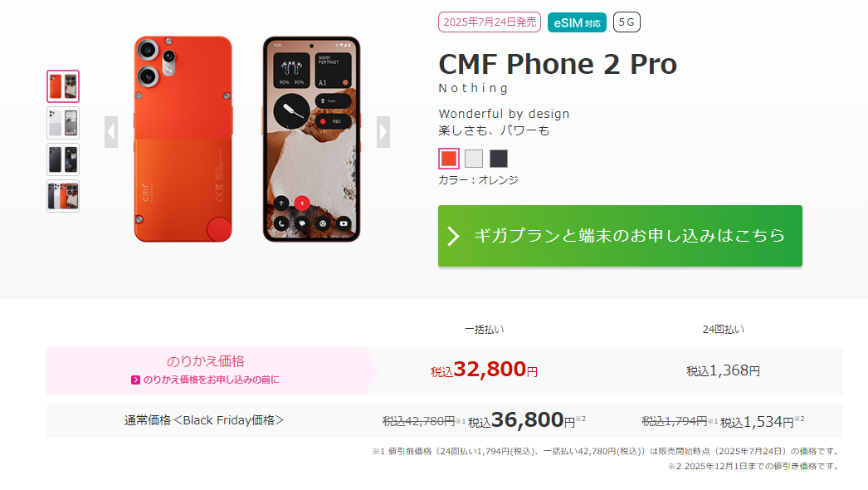868x490 pixels.
Task: Click the orange phone back image
Action: pos(183,140)
